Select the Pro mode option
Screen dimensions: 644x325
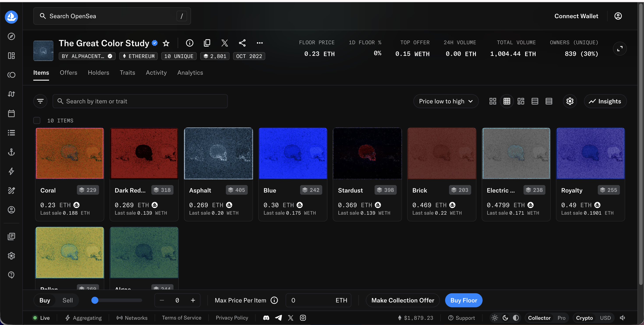click(561, 318)
